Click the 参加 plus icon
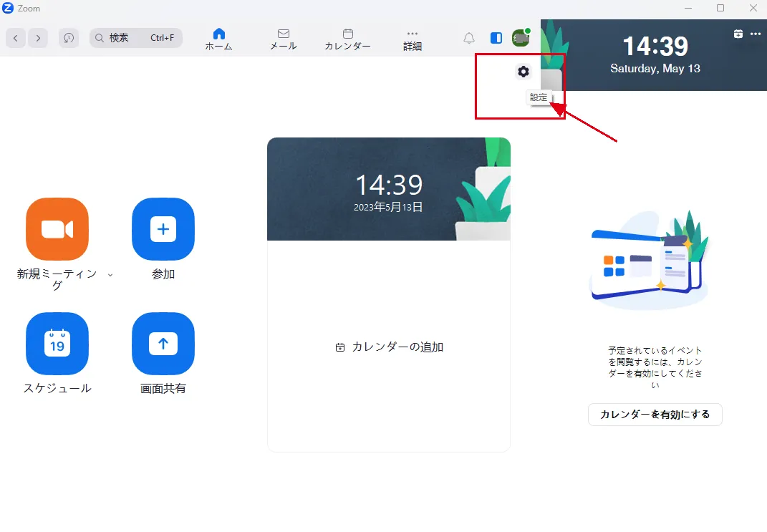The image size is (767, 532). point(163,229)
